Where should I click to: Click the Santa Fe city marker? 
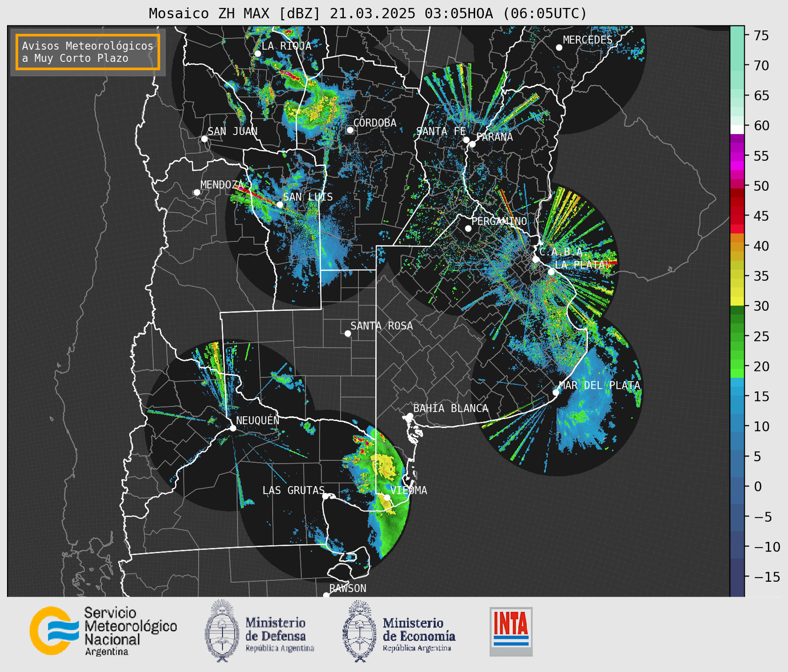point(466,140)
